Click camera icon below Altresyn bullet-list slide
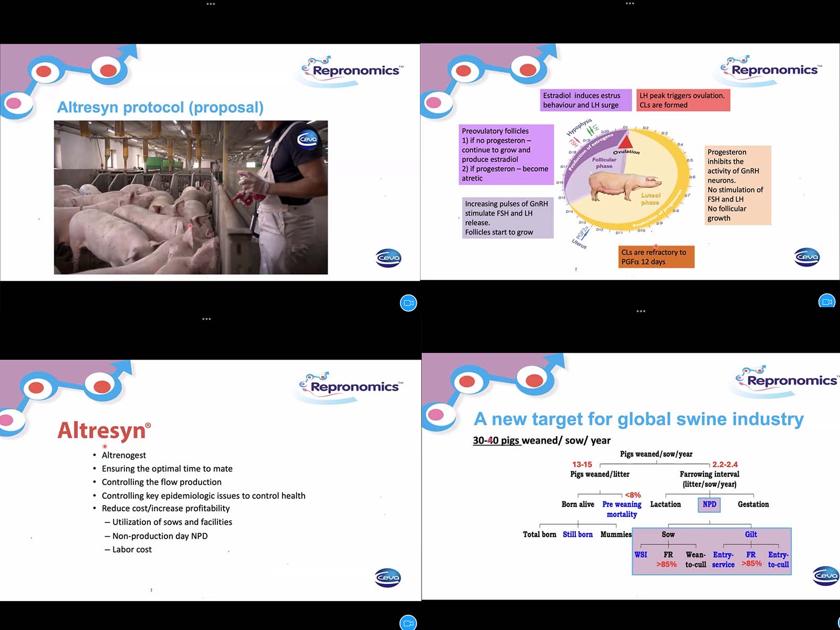The height and width of the screenshot is (630, 840). [x=408, y=623]
